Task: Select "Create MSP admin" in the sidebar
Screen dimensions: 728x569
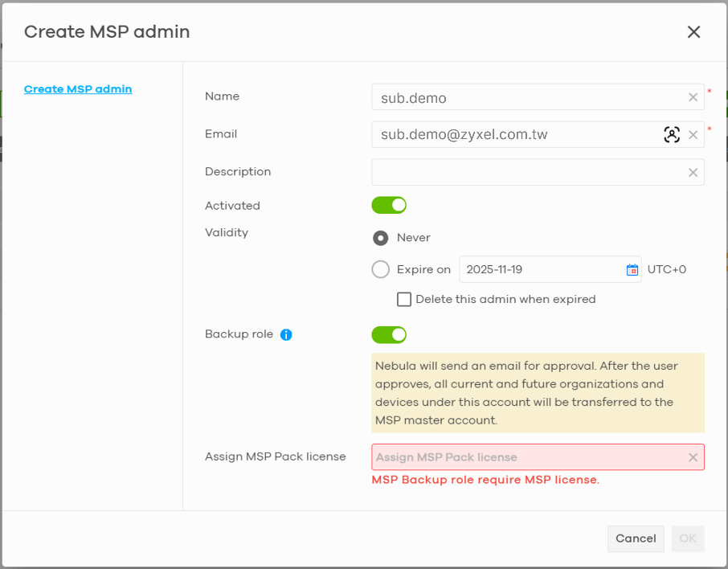Action: click(78, 88)
